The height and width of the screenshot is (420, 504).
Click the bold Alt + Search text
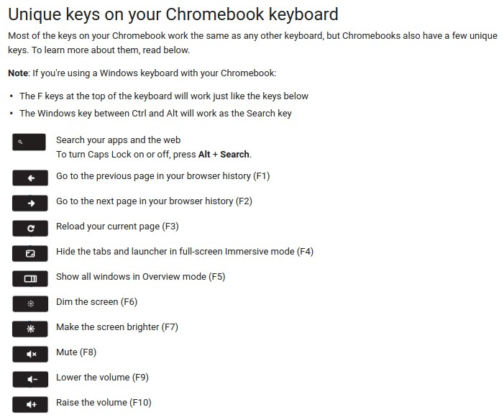pos(224,155)
